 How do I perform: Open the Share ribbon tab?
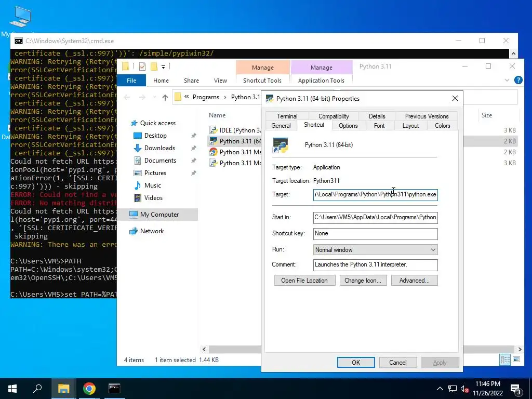pos(191,81)
